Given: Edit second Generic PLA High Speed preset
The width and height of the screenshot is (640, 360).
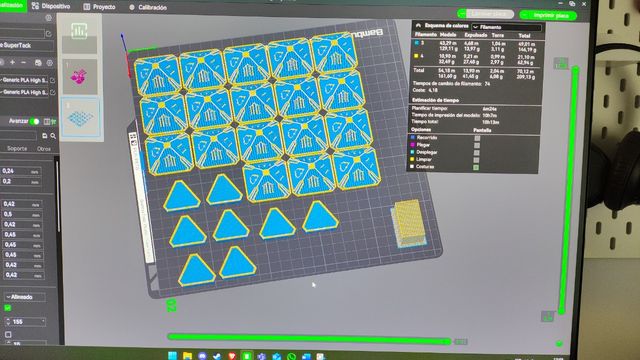Looking at the screenshot, I should tap(52, 93).
